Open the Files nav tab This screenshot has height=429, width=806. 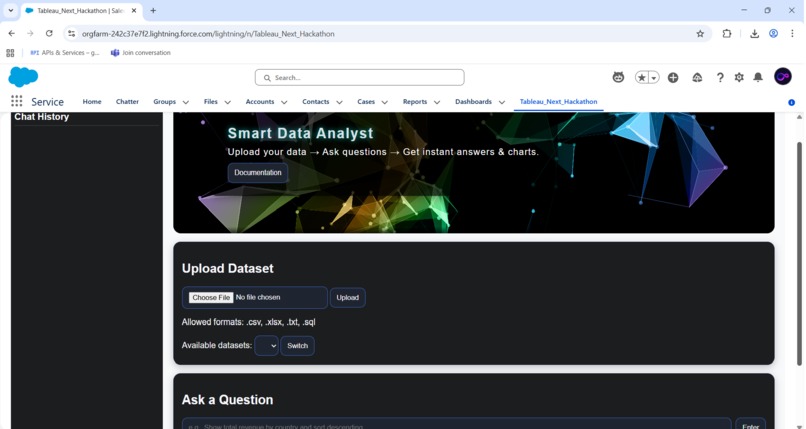click(x=211, y=102)
